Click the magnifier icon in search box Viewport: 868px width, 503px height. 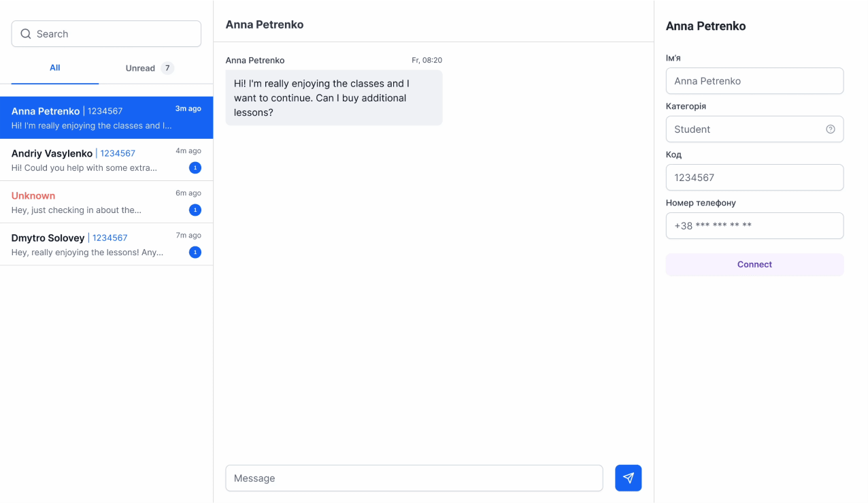26,34
